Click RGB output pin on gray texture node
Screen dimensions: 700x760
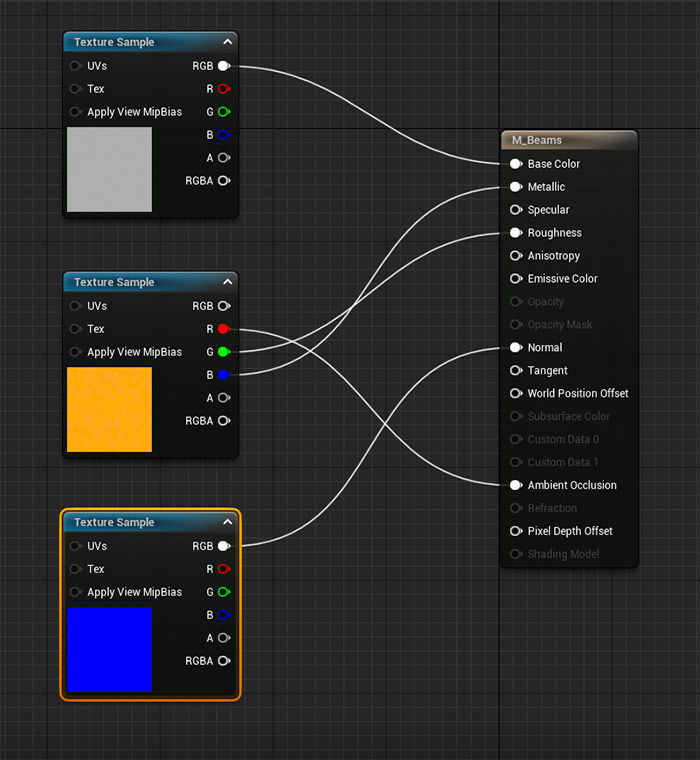223,66
